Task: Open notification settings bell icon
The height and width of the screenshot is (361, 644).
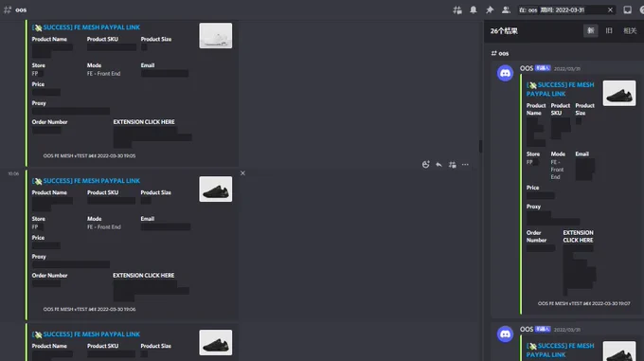Action: 474,9
